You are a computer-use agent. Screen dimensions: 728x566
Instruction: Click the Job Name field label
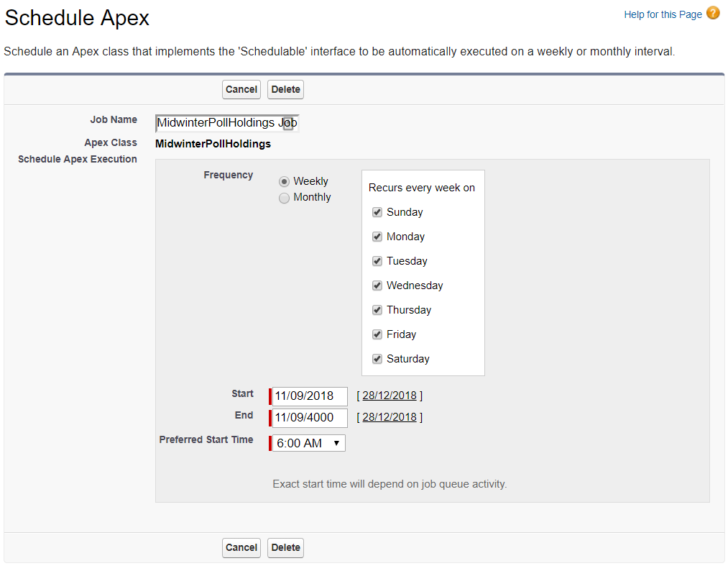(x=114, y=120)
